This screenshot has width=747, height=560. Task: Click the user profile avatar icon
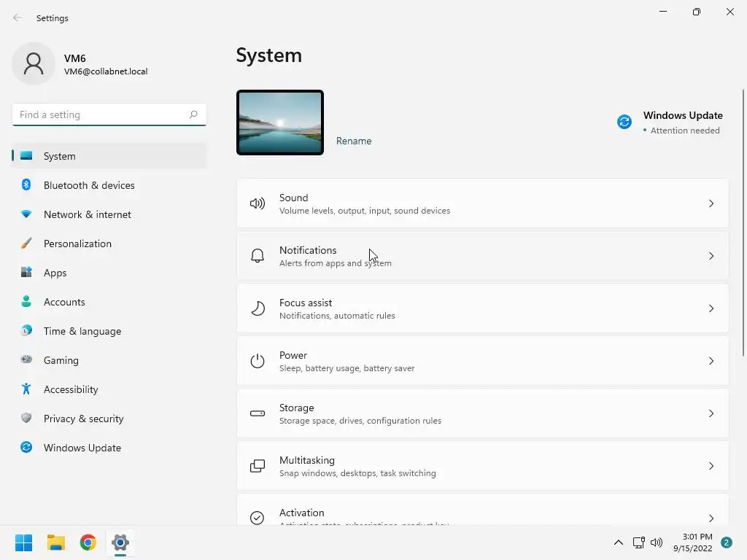pos(34,63)
